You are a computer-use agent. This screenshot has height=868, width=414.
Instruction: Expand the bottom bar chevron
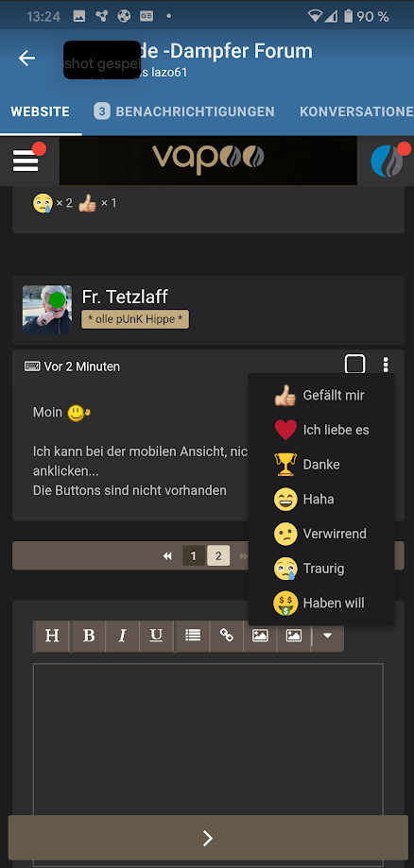208,838
